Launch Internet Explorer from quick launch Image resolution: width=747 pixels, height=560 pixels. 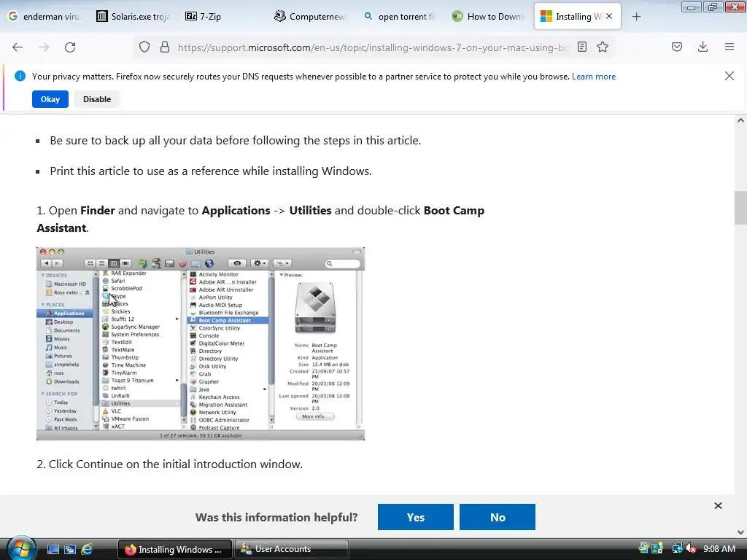tap(87, 550)
